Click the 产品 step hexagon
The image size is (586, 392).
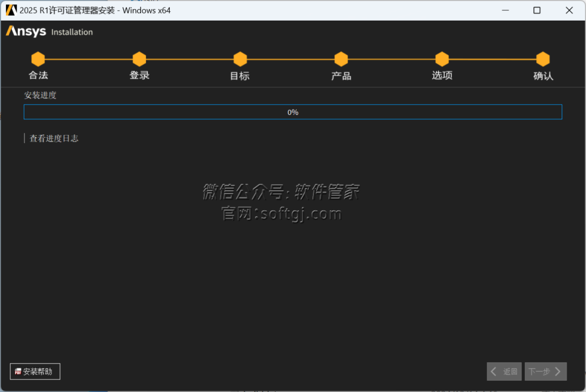[341, 59]
